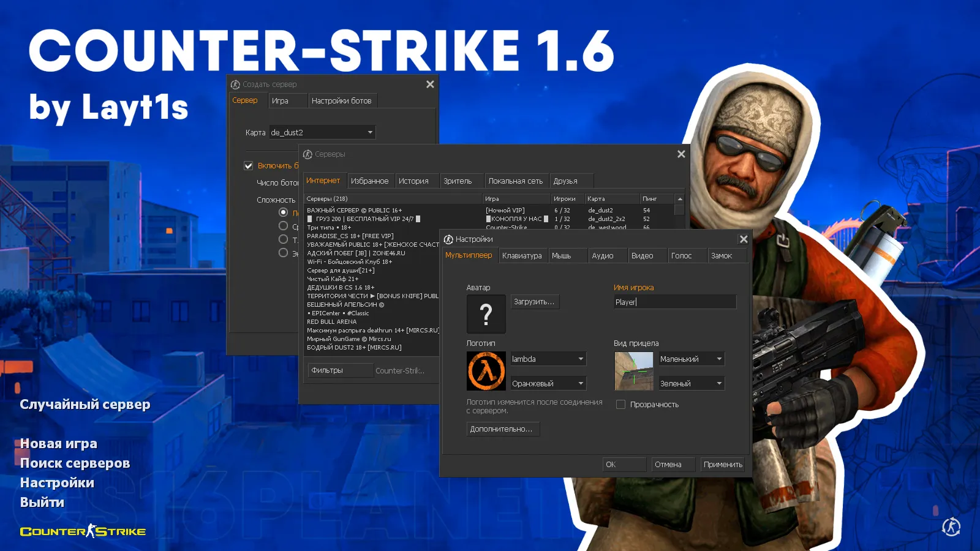980x551 pixels.
Task: Close the Серверы window
Action: (681, 154)
